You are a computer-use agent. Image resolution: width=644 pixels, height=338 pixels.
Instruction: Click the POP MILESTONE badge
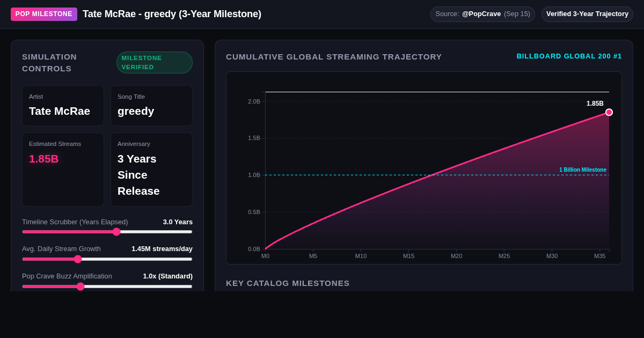44,14
